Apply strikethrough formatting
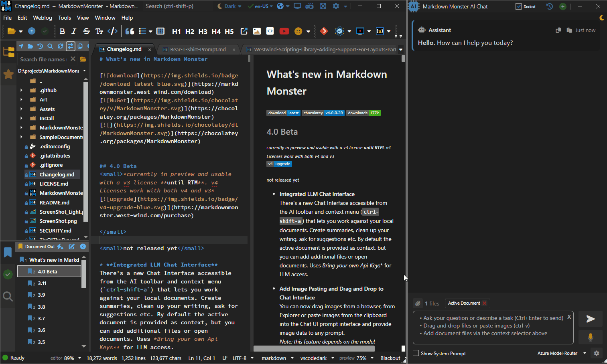Viewport: 607px width, 364px height. pyautogui.click(x=86, y=31)
